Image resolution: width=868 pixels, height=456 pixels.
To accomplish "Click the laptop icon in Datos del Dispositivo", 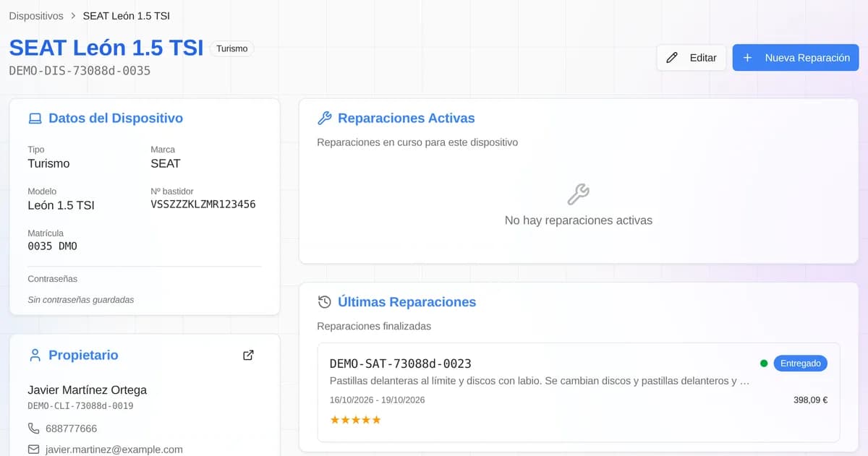I will point(35,119).
